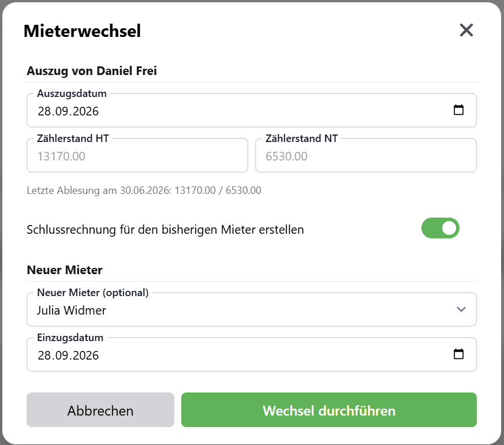The width and height of the screenshot is (504, 445).
Task: Click the Auszugsdatum date value 28.09.2026
Action: click(68, 111)
